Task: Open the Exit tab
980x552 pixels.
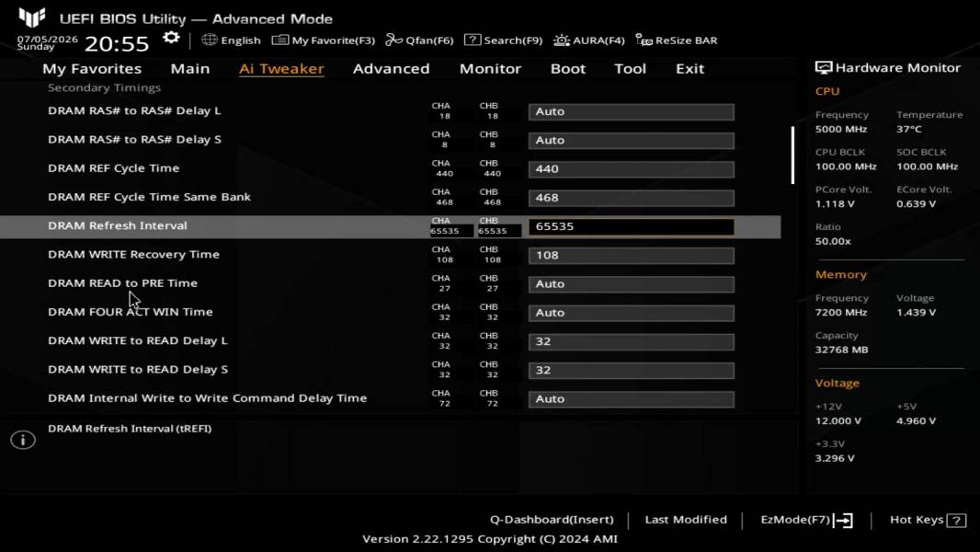Action: (690, 69)
